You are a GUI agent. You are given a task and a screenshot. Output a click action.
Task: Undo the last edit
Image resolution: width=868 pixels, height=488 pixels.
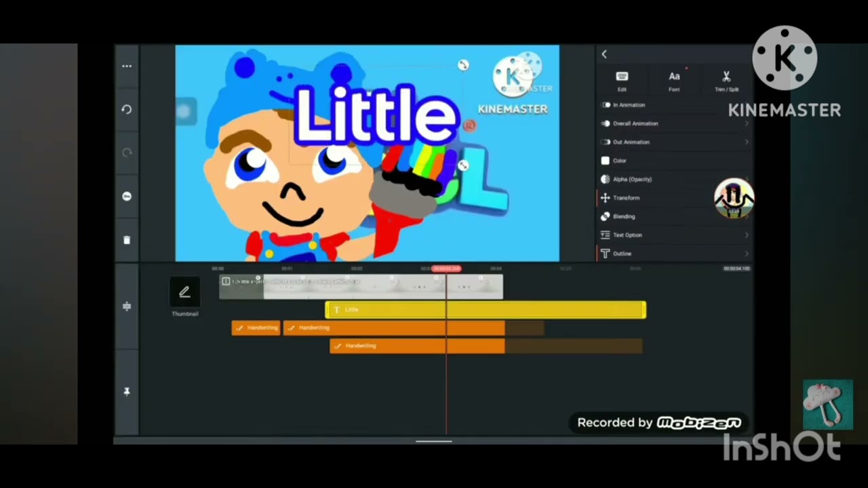[x=127, y=109]
